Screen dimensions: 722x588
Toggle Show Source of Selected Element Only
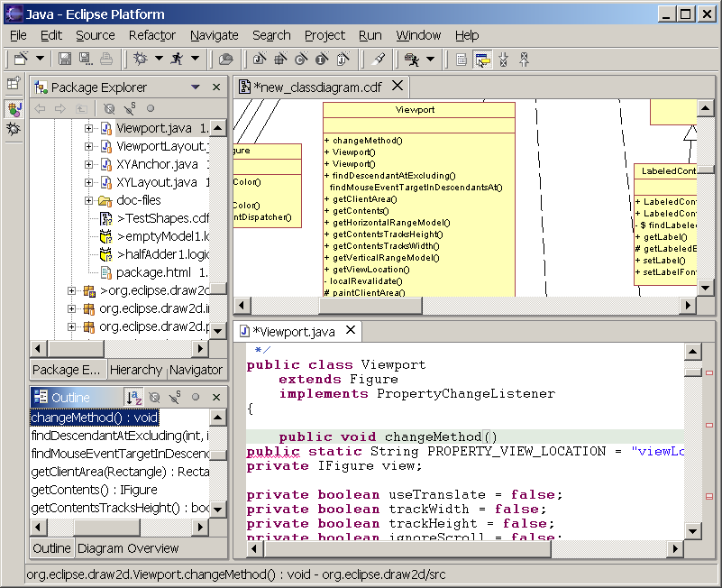point(462,60)
